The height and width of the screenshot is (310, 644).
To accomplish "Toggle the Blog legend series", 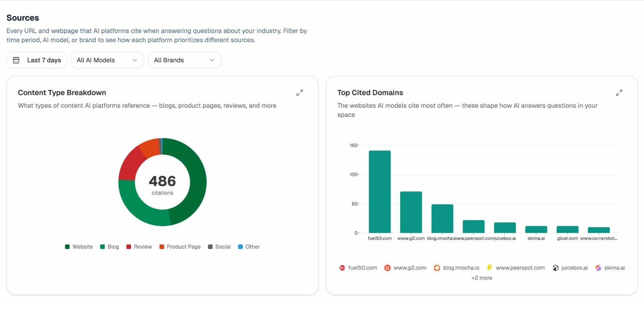I will point(110,247).
